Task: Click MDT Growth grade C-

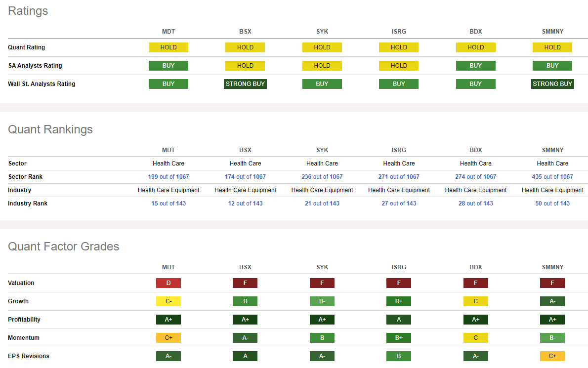Action: pos(168,301)
